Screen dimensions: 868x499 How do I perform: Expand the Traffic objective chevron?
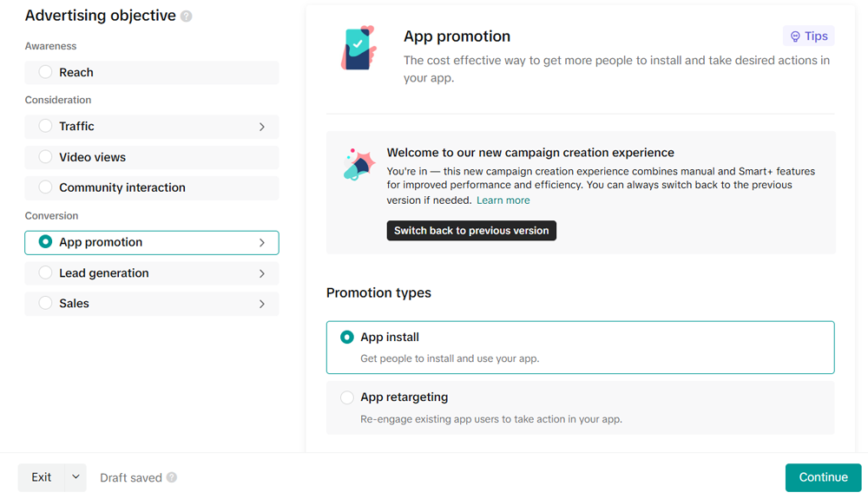[262, 127]
